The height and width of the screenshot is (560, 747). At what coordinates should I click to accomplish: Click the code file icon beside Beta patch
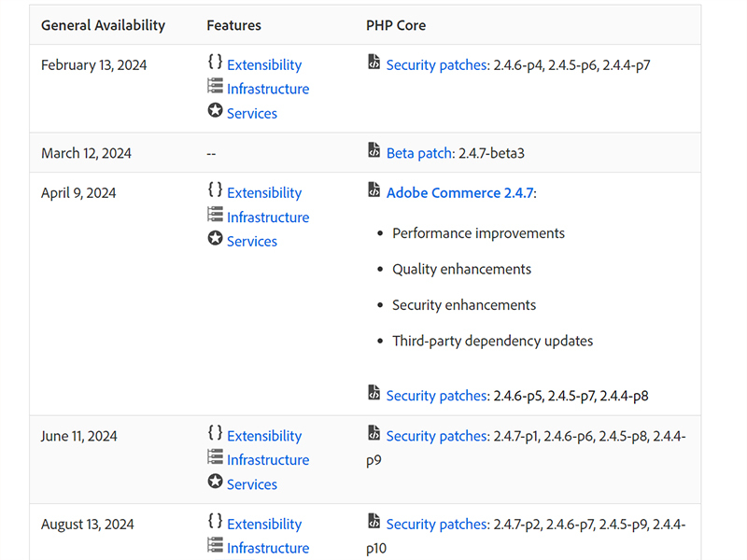click(x=374, y=150)
